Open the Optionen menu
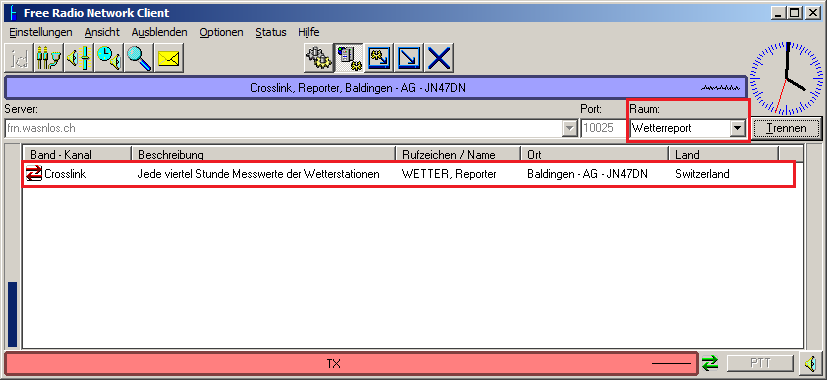This screenshot has height=380, width=827. coord(221,32)
